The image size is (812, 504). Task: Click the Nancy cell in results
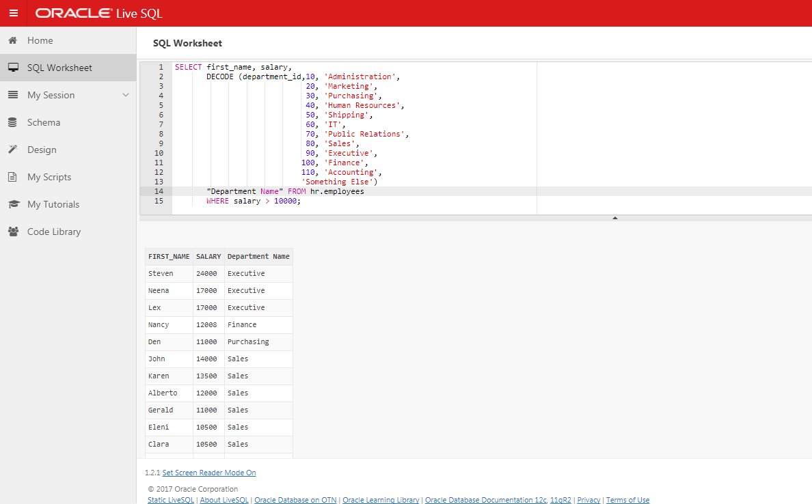[169, 325]
